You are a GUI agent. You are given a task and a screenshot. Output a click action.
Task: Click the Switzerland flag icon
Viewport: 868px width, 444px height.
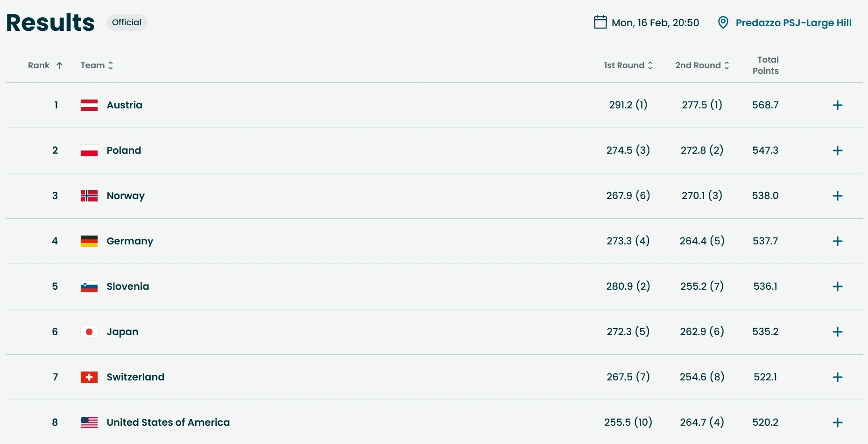[x=89, y=377]
